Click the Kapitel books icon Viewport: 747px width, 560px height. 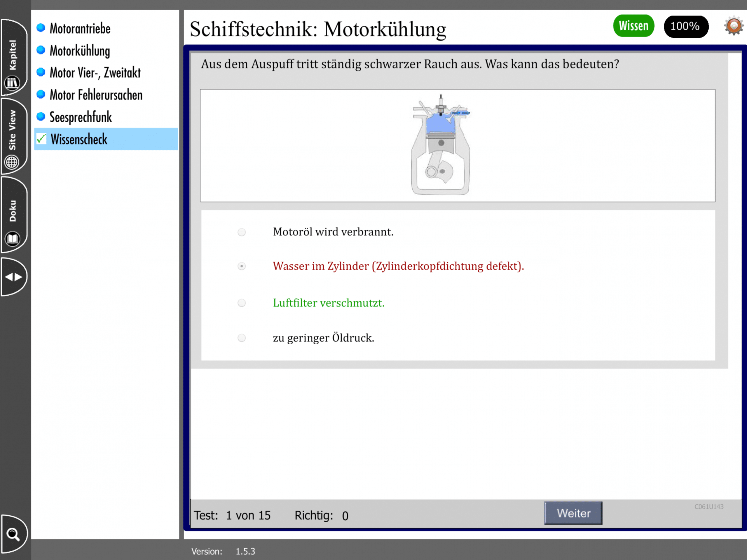point(12,83)
